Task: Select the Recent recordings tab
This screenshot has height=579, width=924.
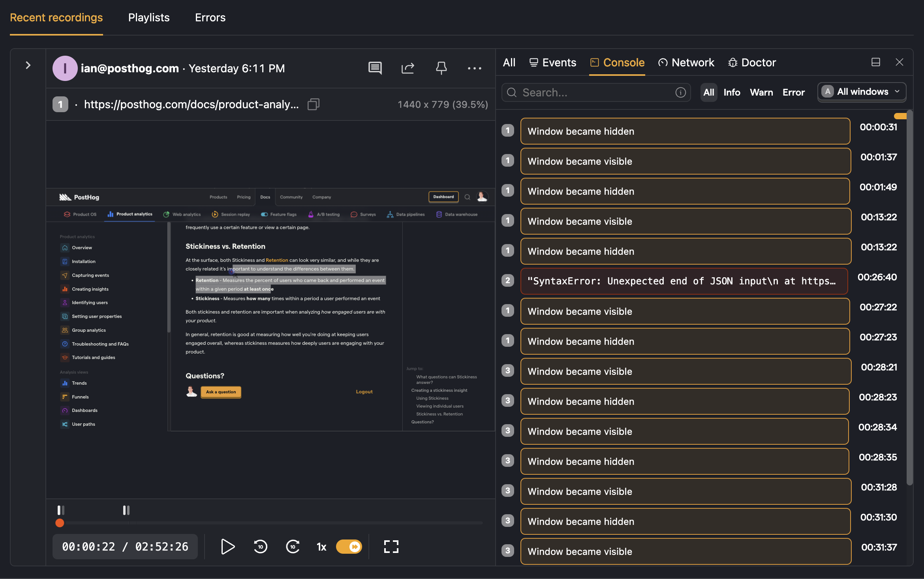Action: point(56,17)
